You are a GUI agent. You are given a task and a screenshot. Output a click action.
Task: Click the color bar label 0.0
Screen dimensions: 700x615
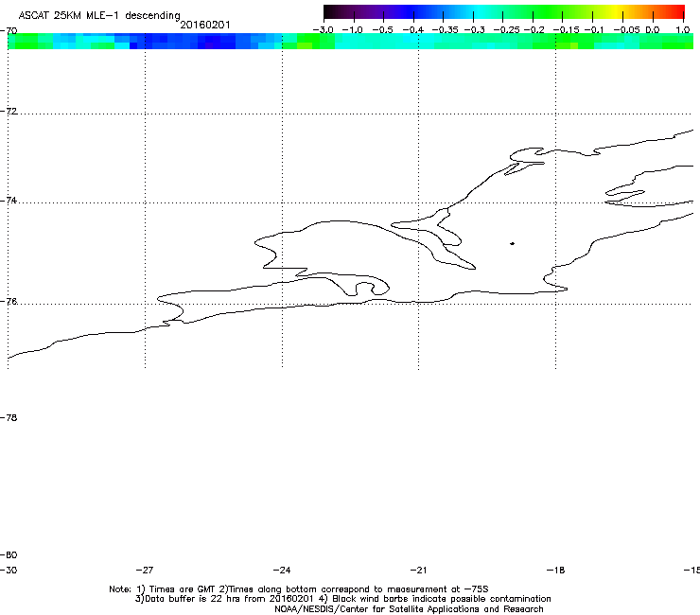coord(653,30)
